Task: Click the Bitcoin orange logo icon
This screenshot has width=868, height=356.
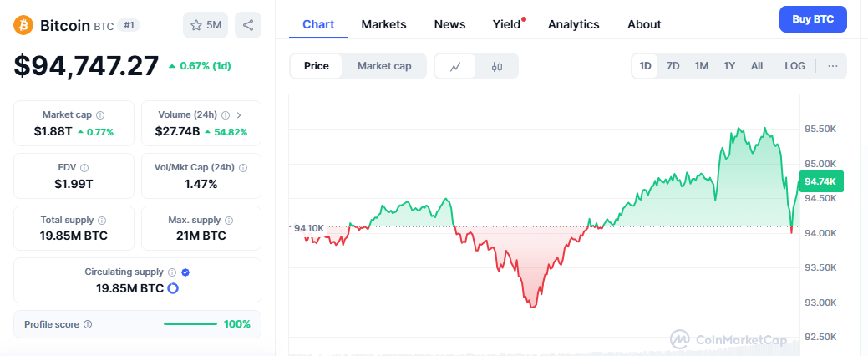Action: tap(23, 25)
